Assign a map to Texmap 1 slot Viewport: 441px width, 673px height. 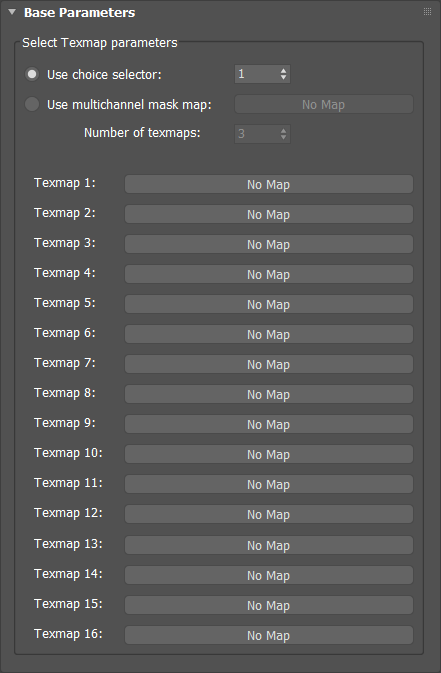point(269,184)
